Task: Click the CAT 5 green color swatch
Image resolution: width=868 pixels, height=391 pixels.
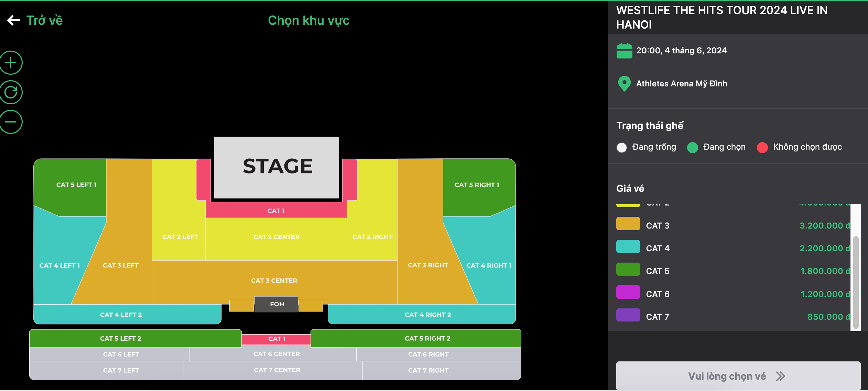Action: coord(628,269)
